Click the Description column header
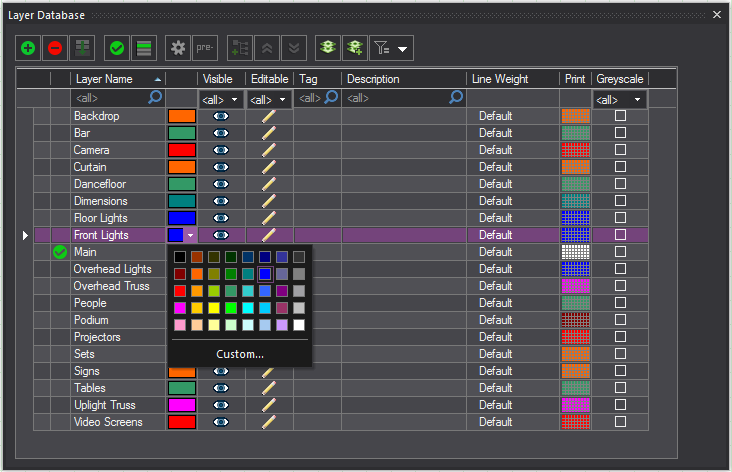 point(404,79)
